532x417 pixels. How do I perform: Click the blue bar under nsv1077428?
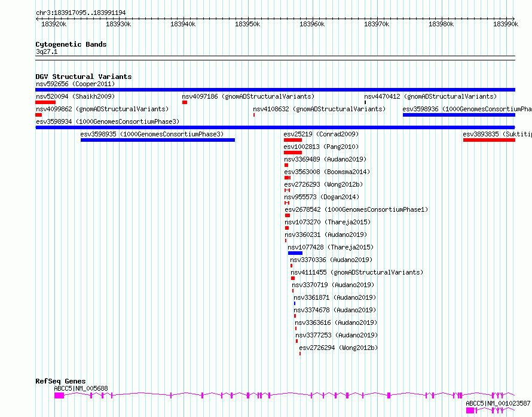[295, 253]
